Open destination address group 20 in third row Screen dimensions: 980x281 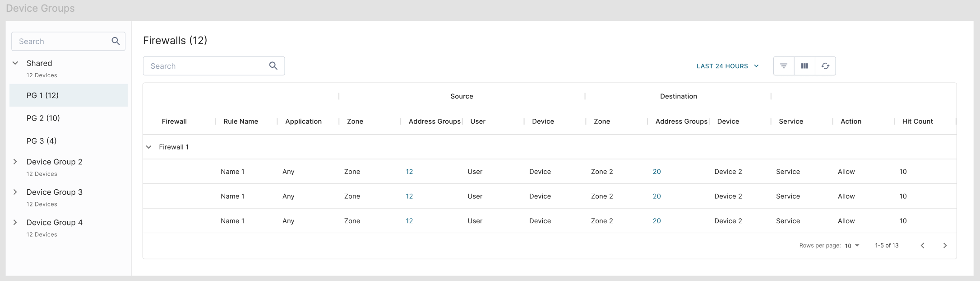coord(657,221)
